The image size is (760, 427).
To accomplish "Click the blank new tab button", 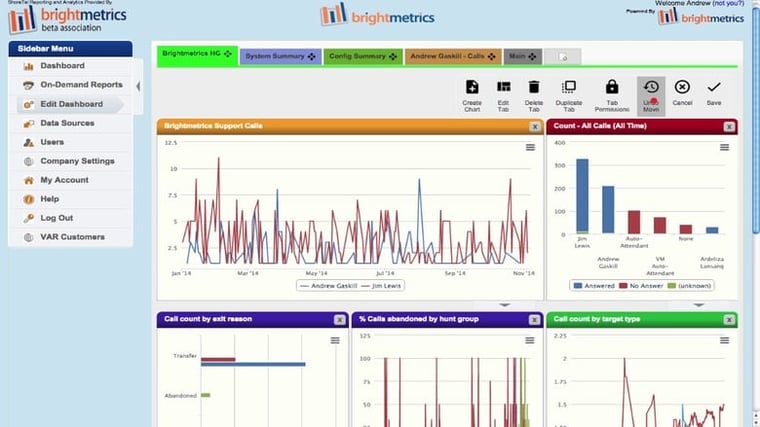I will pos(562,57).
